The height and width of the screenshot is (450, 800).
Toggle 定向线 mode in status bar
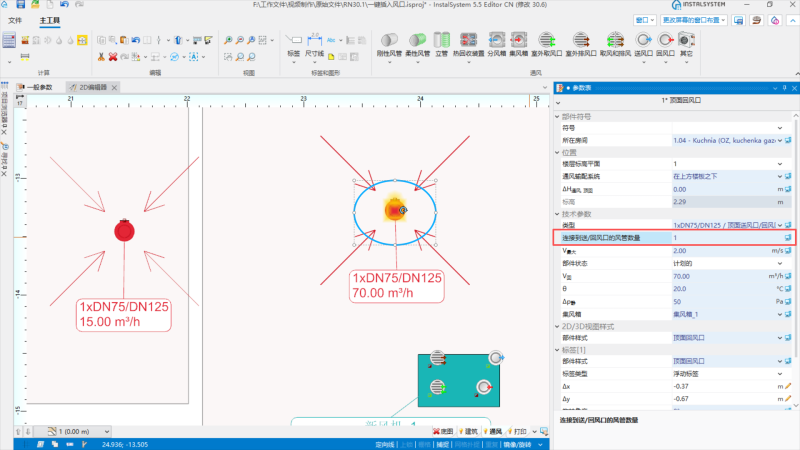(385, 445)
